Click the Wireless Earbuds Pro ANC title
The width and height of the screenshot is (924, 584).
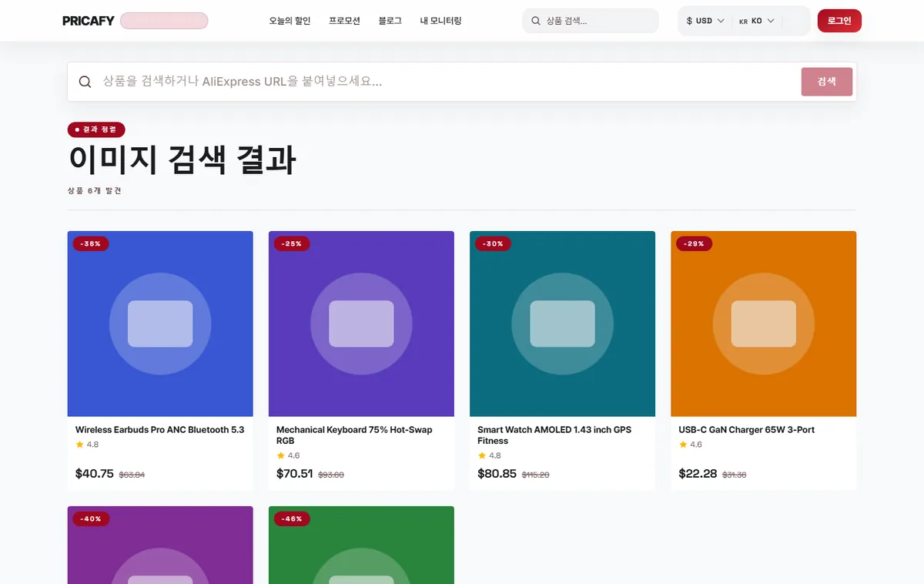pyautogui.click(x=159, y=430)
